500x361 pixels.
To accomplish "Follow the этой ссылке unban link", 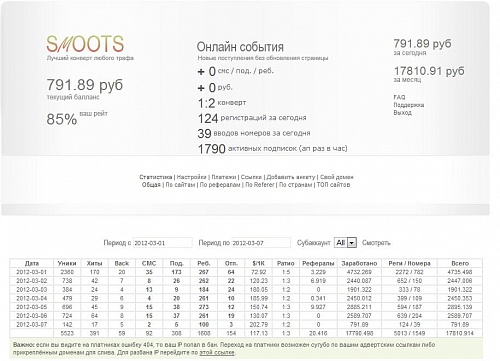I will (217, 352).
